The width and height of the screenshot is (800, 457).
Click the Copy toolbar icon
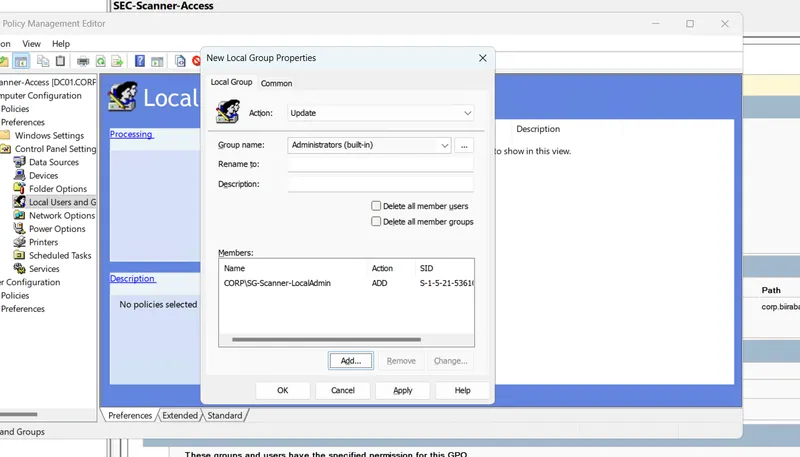pyautogui.click(x=43, y=61)
